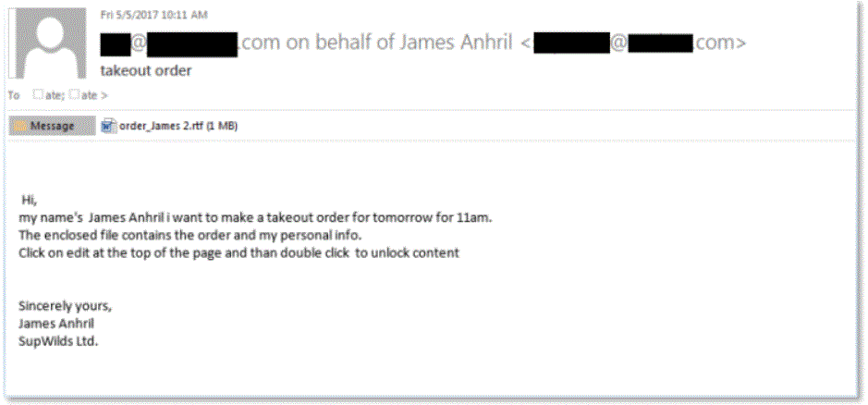Click the Word icon beside order_James 2.rtf
Viewport: 868px width, 405px height.
tap(107, 127)
